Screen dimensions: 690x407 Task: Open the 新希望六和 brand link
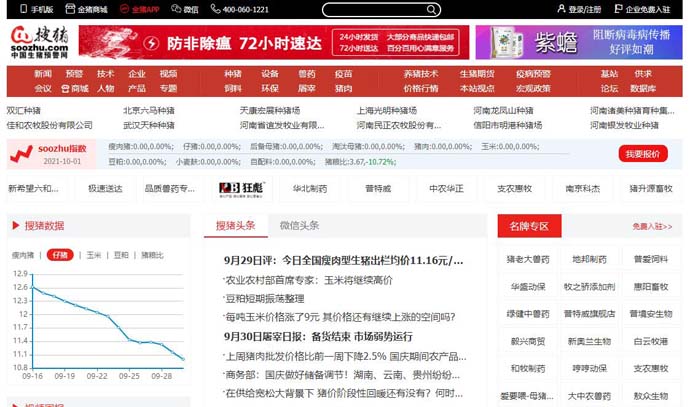(x=33, y=189)
